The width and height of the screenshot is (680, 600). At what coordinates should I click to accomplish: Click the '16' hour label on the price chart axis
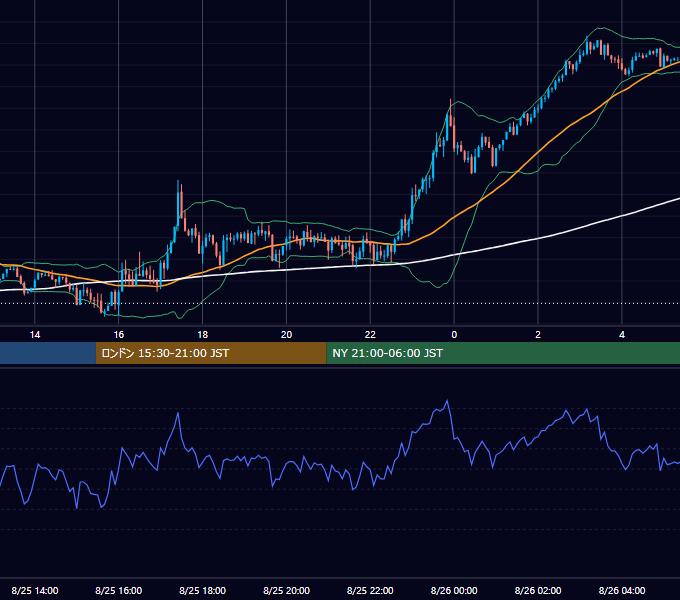(x=118, y=335)
